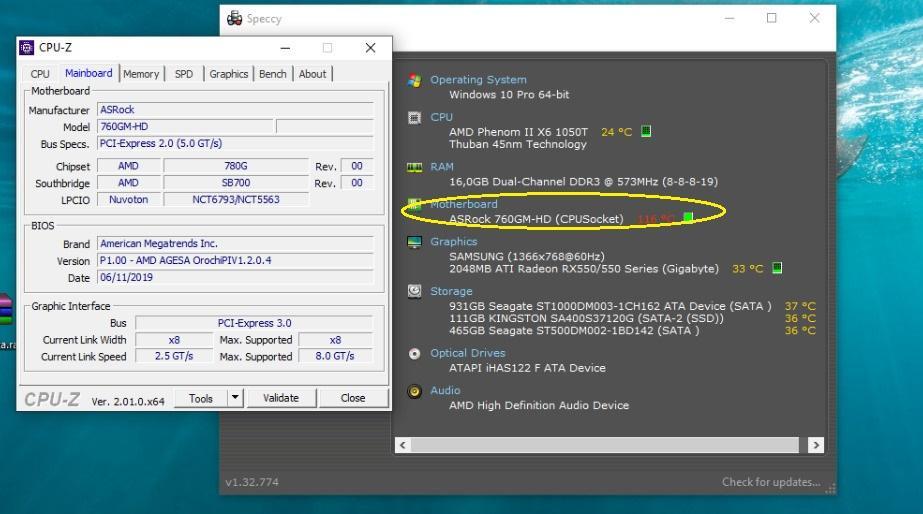The image size is (923, 514).
Task: Click the BIOS Date field 06/11/2019
Action: [x=235, y=277]
